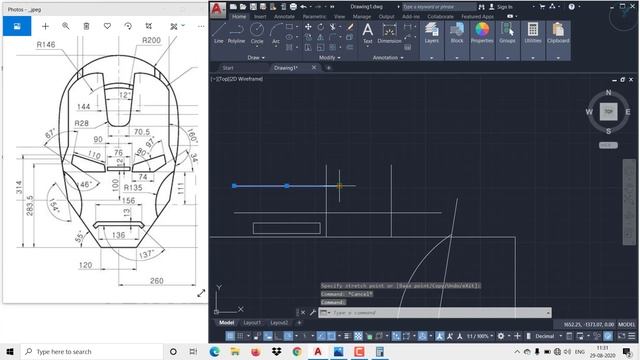This screenshot has height=360, width=640.
Task: Click the Plot printer icon in the Quick Access toolbar
Action: (293, 7)
